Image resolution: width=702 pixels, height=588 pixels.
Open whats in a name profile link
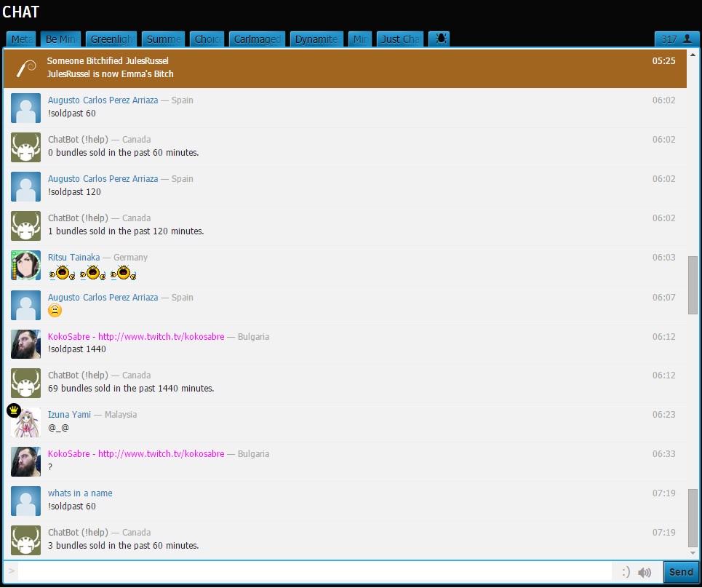[x=80, y=493]
